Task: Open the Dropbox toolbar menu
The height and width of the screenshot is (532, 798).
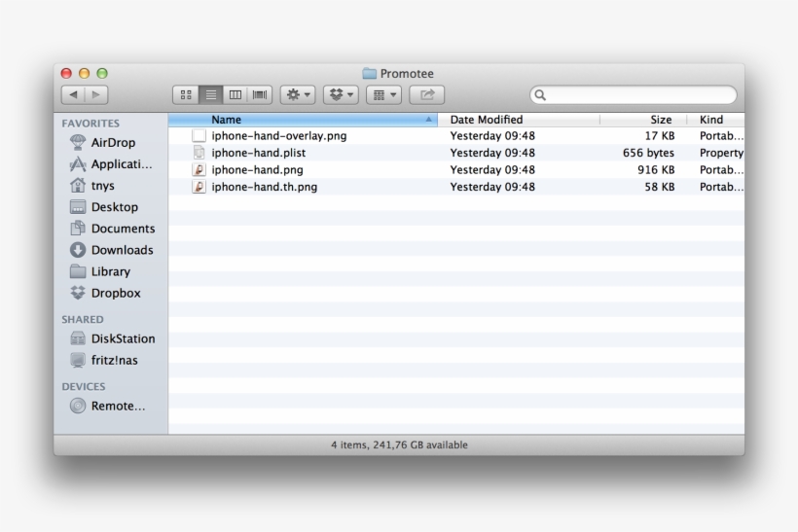Action: point(341,95)
